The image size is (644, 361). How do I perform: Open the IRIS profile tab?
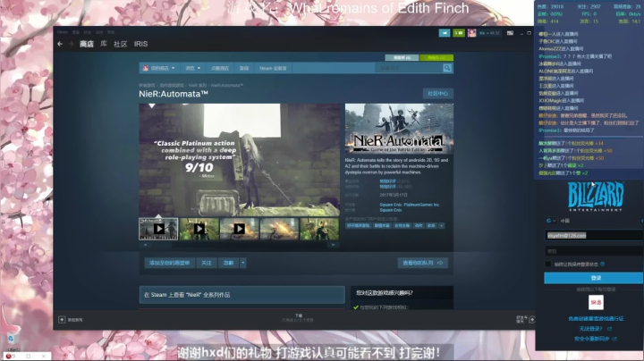[x=140, y=44]
